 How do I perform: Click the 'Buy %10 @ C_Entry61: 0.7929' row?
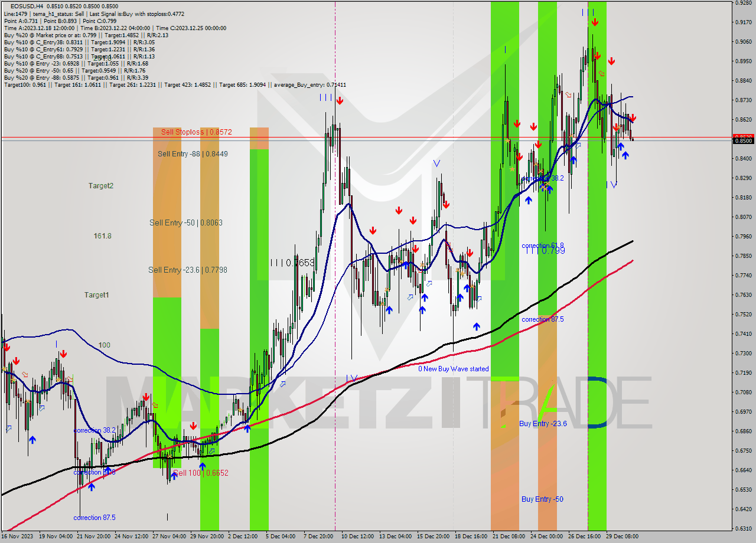(x=79, y=49)
